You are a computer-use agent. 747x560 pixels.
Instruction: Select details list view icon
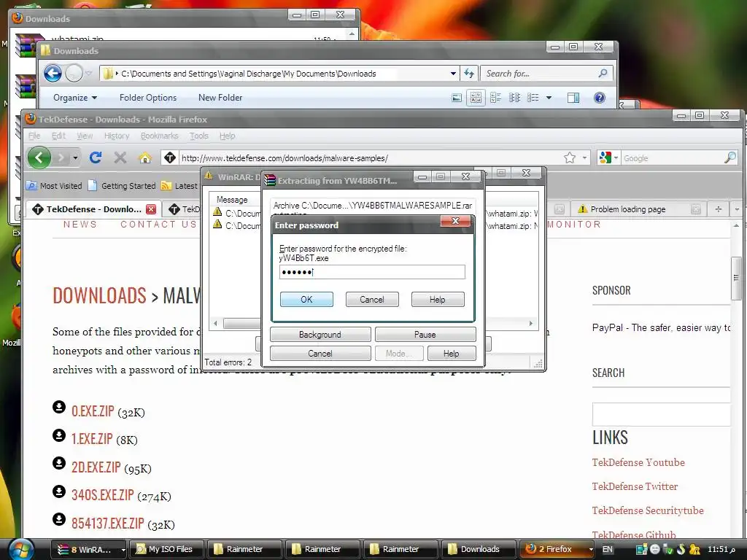tap(533, 98)
